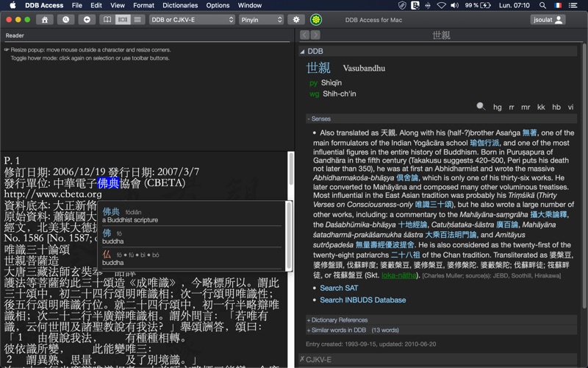Open the Dictionaries menu

[180, 5]
